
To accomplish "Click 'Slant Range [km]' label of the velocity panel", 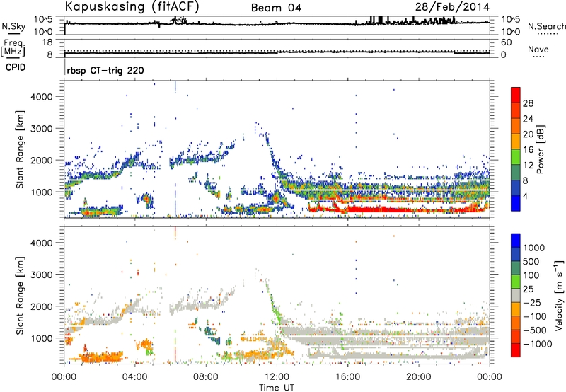I will (20, 295).
